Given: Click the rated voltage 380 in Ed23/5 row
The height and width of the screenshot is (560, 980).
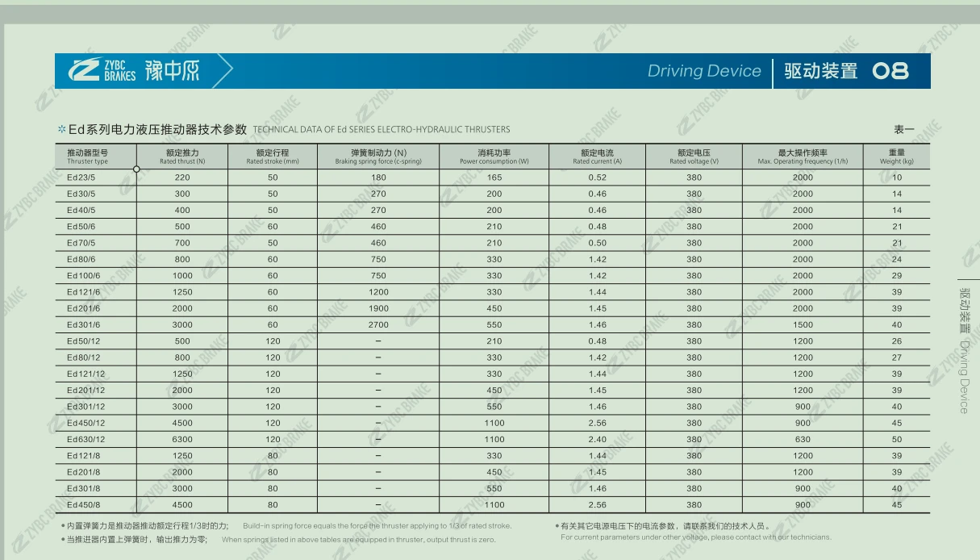Looking at the screenshot, I should [x=694, y=178].
